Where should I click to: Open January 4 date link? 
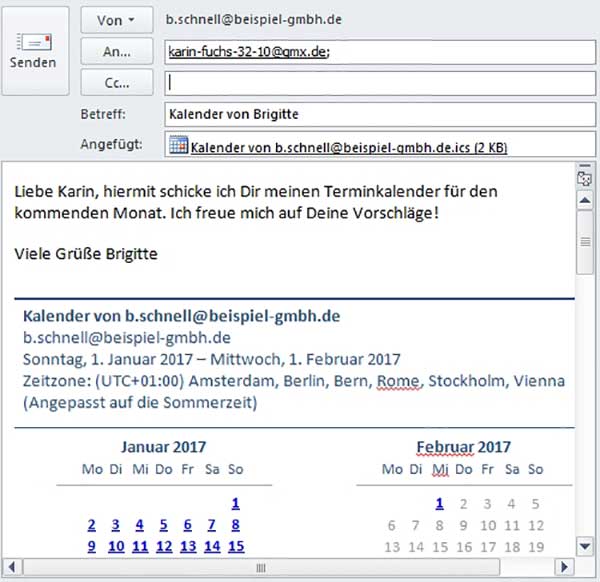140,525
